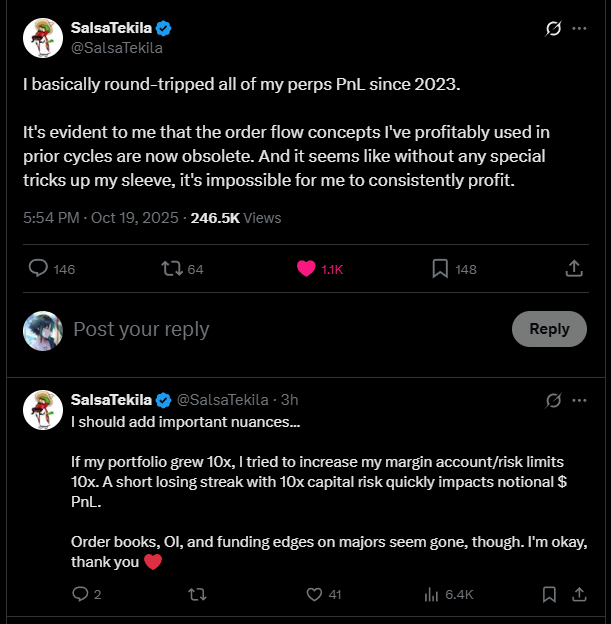Screen dimensions: 611x624
Task: Share the main tweet via share icon
Action: (574, 269)
